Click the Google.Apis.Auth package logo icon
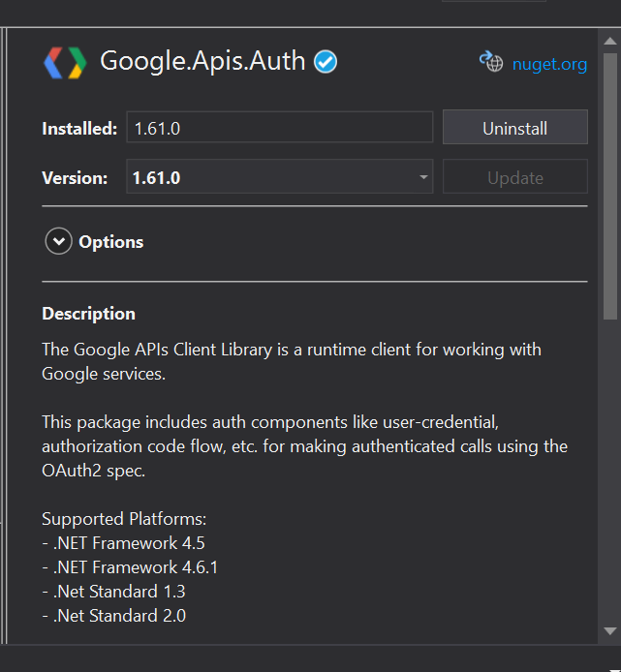 point(65,63)
